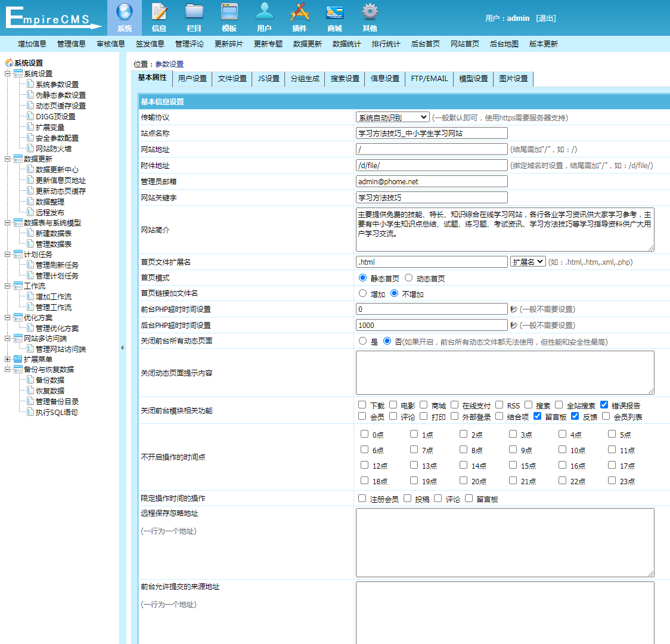Open the 数据统计 menu link
This screenshot has width=670, height=644.
point(346,44)
